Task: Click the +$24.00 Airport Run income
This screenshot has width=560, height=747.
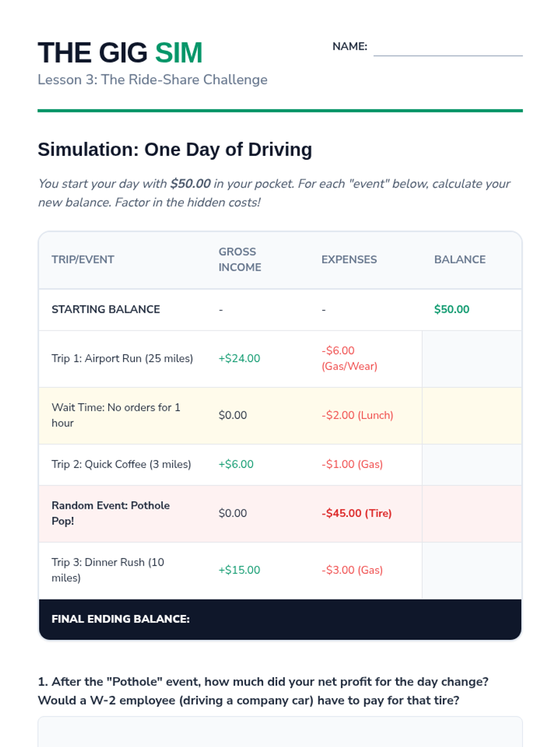Action: (x=239, y=359)
